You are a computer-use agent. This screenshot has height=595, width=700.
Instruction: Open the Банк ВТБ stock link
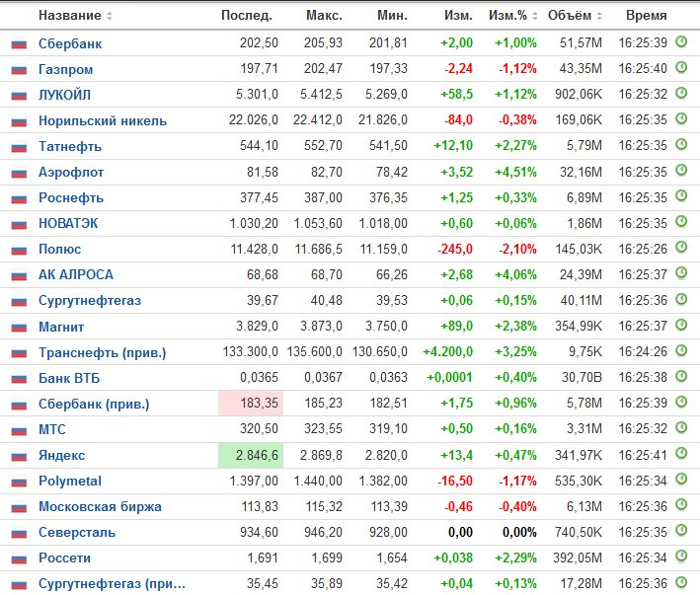click(69, 378)
